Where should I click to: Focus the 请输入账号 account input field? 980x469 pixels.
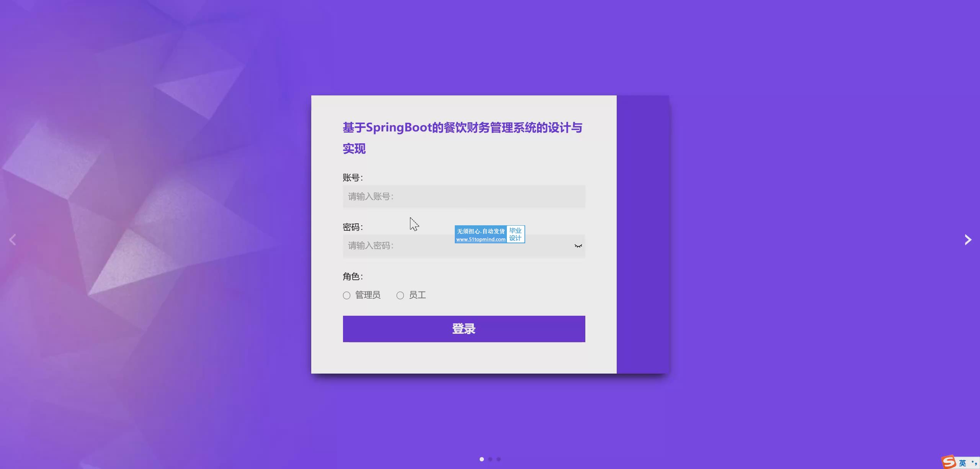pos(464,197)
